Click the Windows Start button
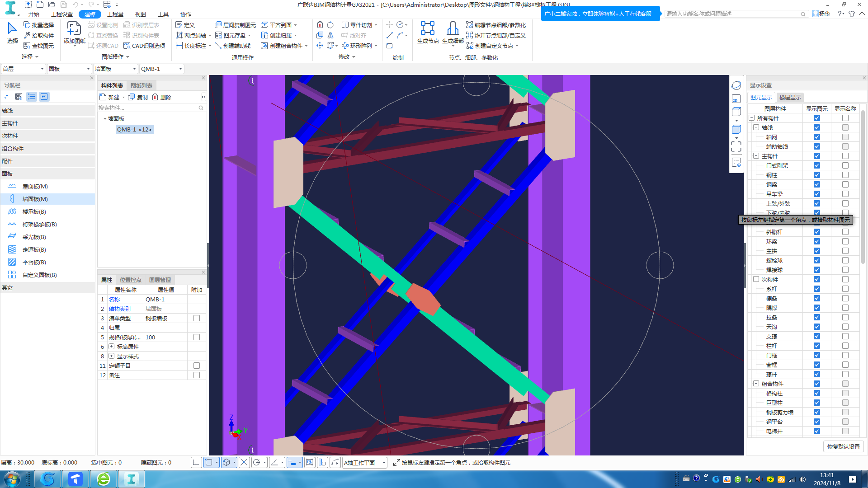Screen dimensions: 868x488 (12, 479)
